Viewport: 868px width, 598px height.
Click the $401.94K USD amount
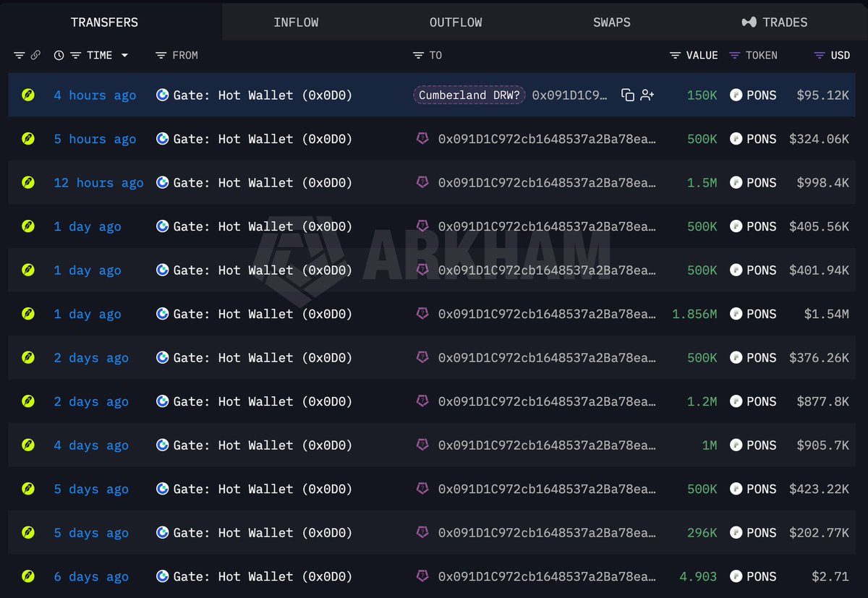click(x=820, y=270)
